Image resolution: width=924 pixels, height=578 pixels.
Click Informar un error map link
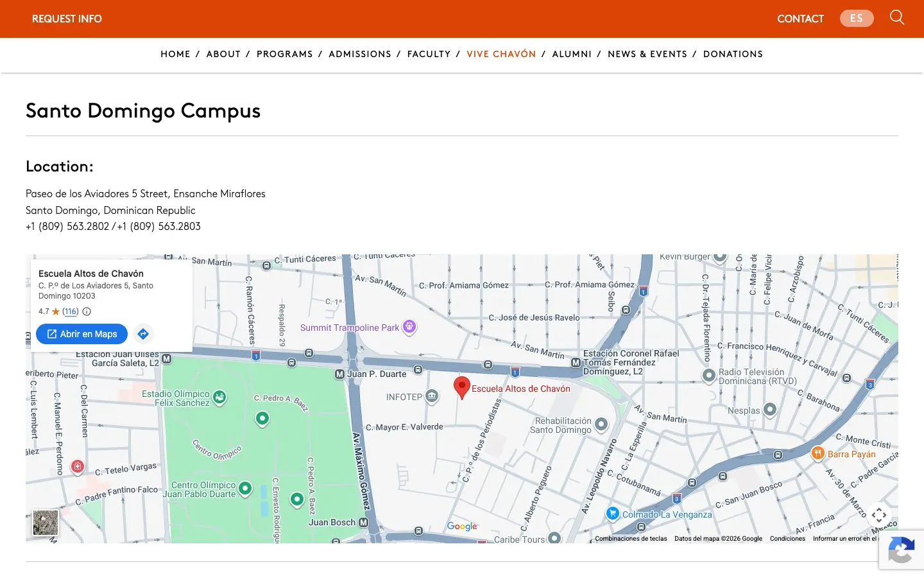(x=844, y=539)
